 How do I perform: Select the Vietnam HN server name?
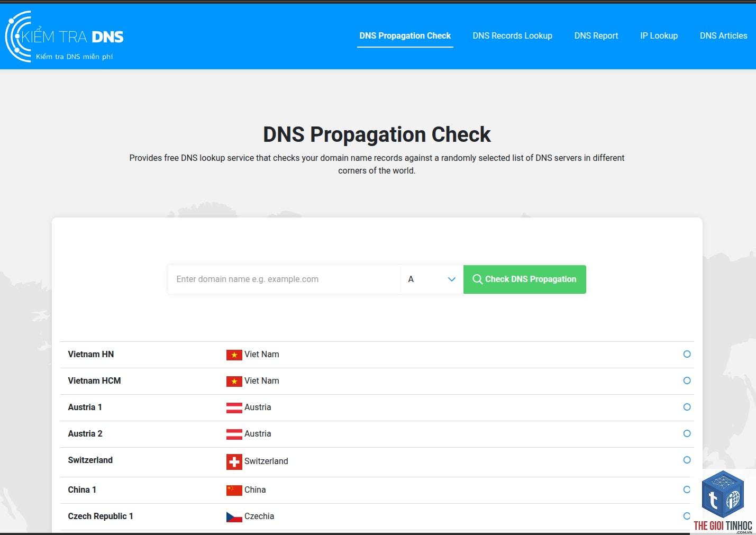pos(91,355)
